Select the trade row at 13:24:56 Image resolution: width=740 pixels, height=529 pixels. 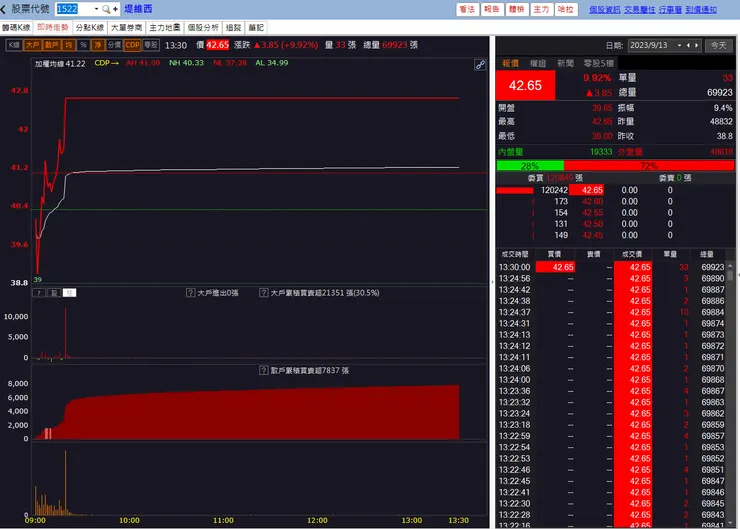click(612, 278)
